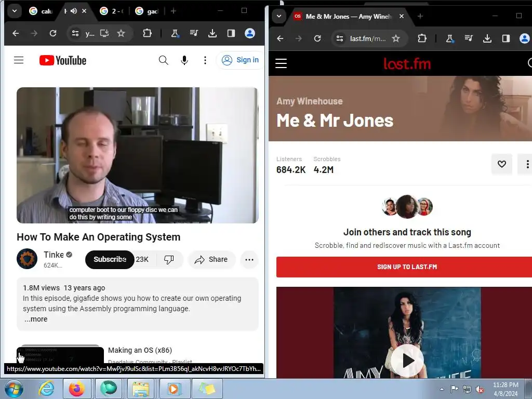This screenshot has height=399, width=532.
Task: Go back in left Chrome window
Action: (x=16, y=33)
